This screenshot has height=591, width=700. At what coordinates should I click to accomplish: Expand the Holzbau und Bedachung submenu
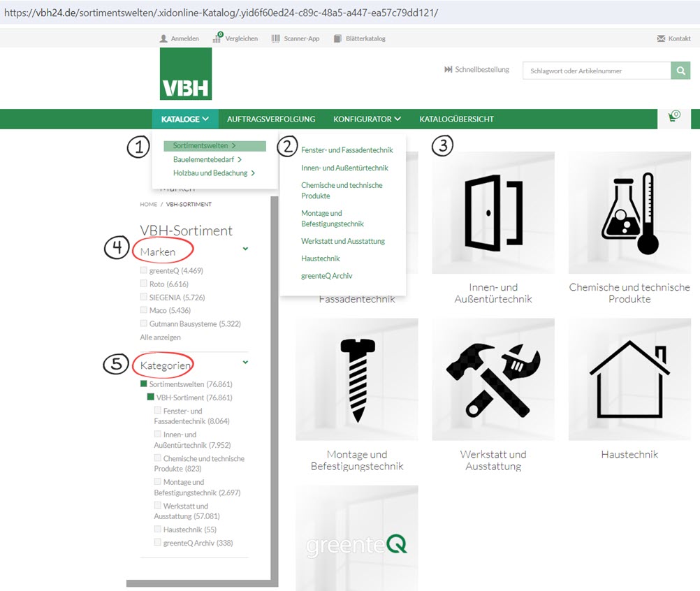pyautogui.click(x=214, y=173)
